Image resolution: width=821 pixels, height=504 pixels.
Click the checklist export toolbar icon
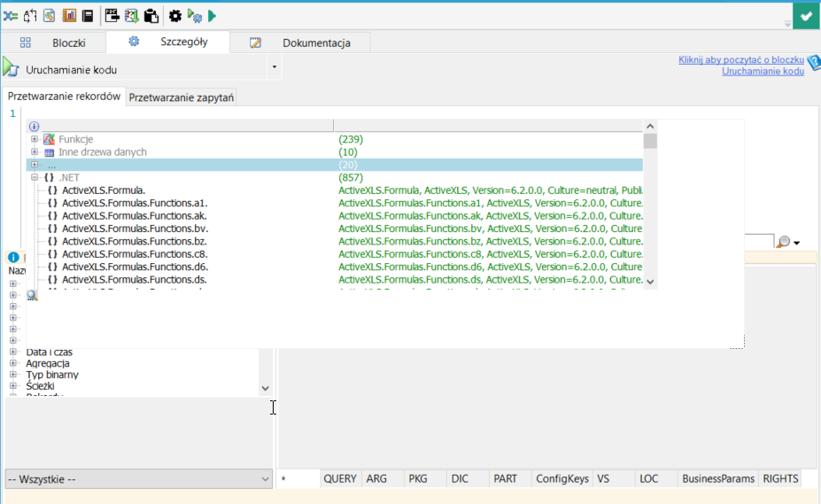[131, 16]
